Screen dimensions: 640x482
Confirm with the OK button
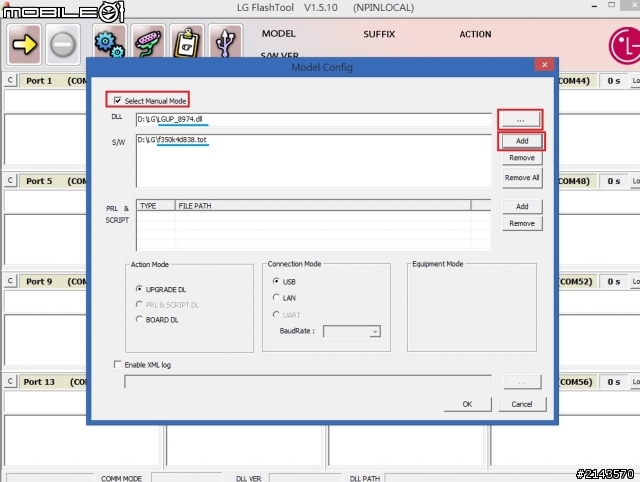tap(468, 404)
